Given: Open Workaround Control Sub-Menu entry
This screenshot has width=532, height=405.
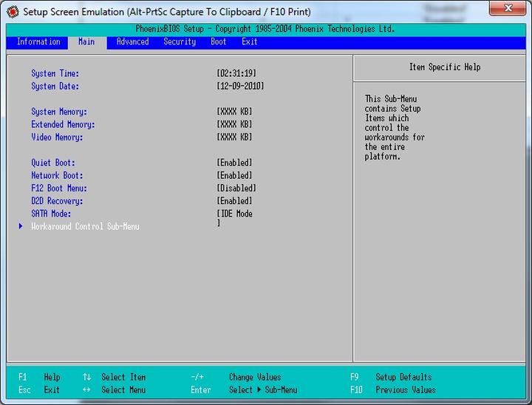Looking at the screenshot, I should (85, 227).
